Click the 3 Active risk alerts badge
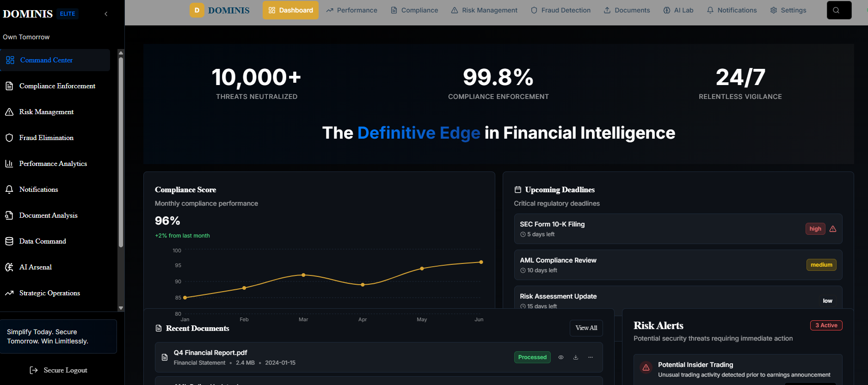This screenshot has height=385, width=868. click(x=826, y=325)
